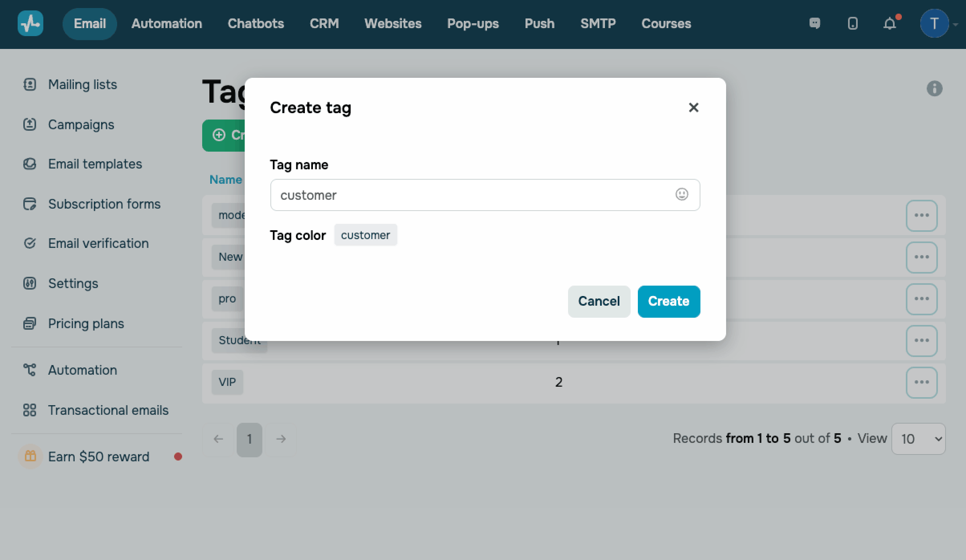Click into the Tag name input

[x=469, y=195]
